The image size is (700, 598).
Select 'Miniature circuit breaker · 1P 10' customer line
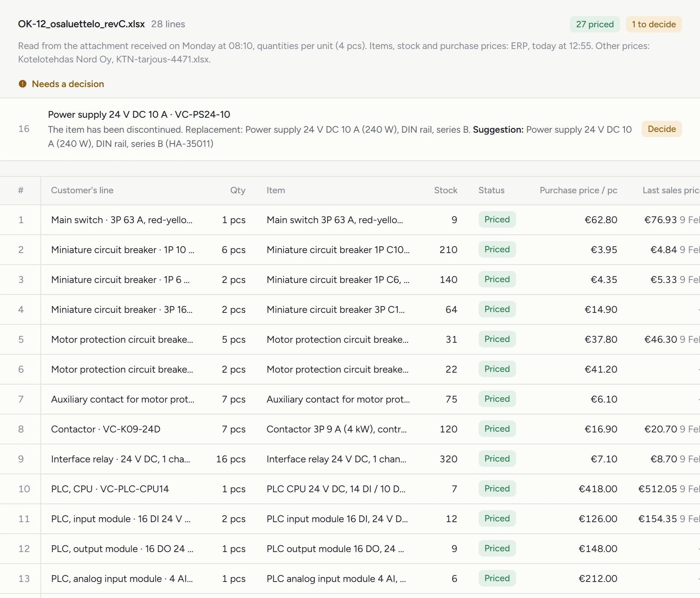pyautogui.click(x=123, y=250)
